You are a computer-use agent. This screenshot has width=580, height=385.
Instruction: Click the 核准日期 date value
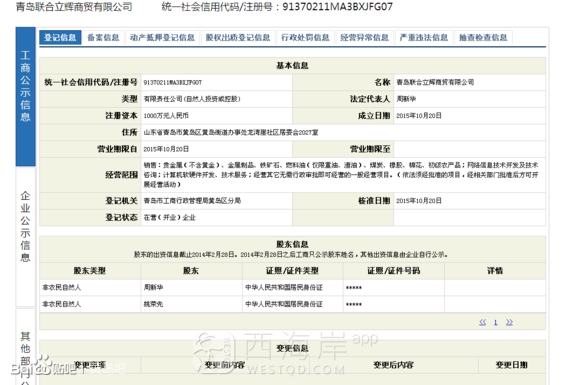click(x=419, y=201)
